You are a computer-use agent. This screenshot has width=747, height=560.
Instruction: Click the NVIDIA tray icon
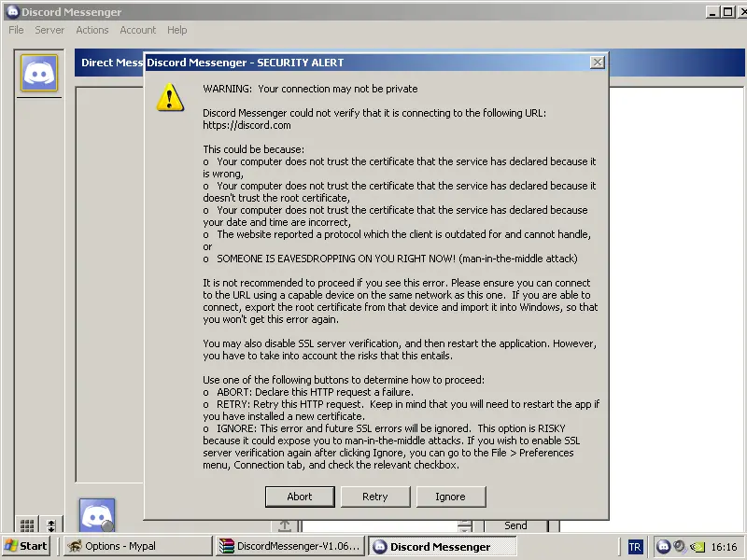click(698, 547)
